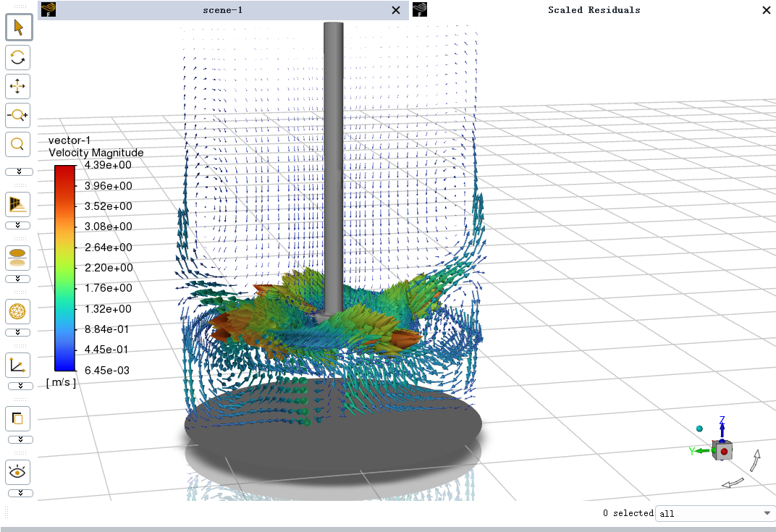Viewport: 776px width, 532px height.
Task: Select the zoom in/out tool
Action: (x=18, y=115)
